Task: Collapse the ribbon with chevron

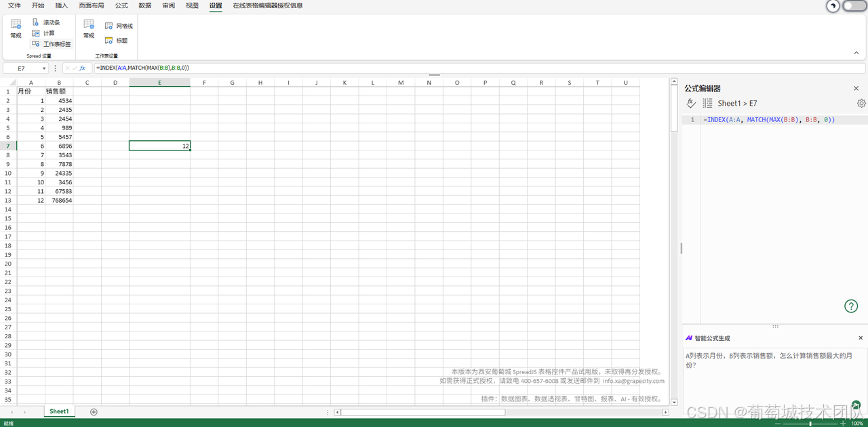Action: [856, 53]
